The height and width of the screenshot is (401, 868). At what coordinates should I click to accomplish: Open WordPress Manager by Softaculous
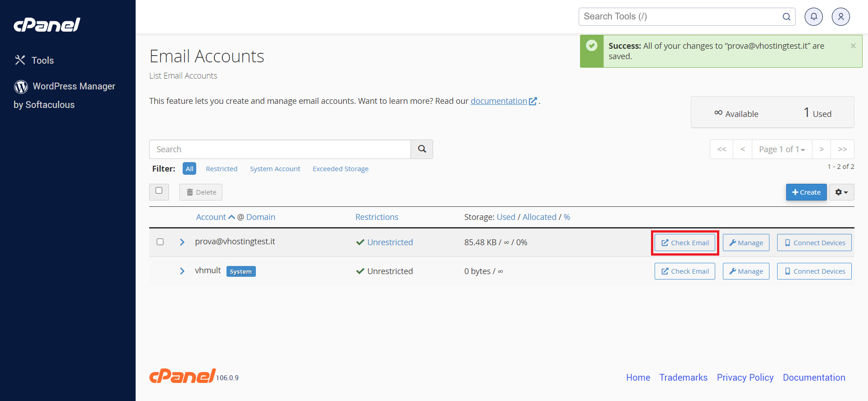pyautogui.click(x=64, y=95)
